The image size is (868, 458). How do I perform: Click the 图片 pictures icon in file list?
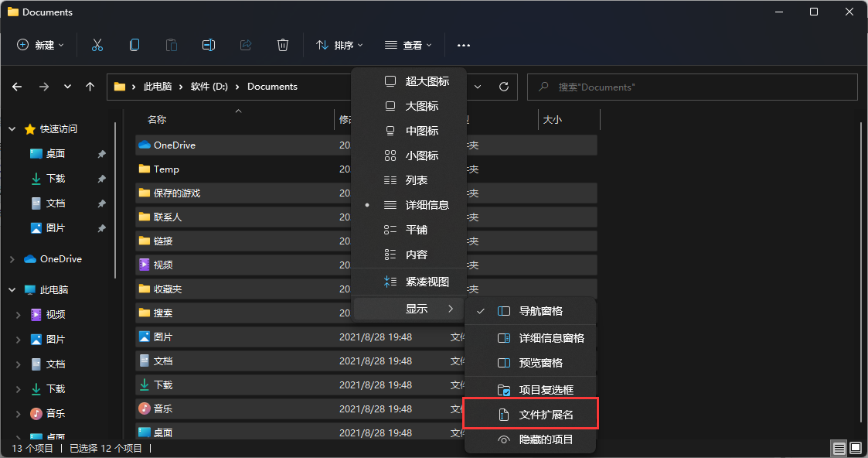click(x=145, y=337)
